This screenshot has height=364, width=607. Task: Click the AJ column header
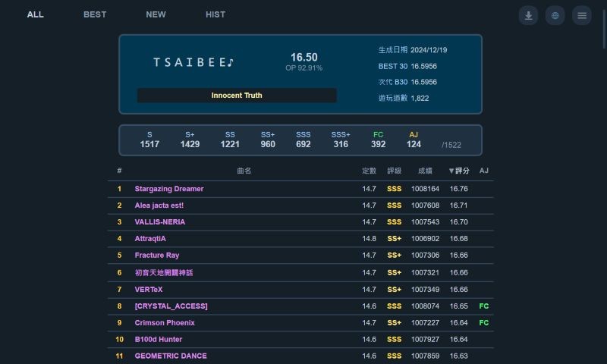click(484, 171)
